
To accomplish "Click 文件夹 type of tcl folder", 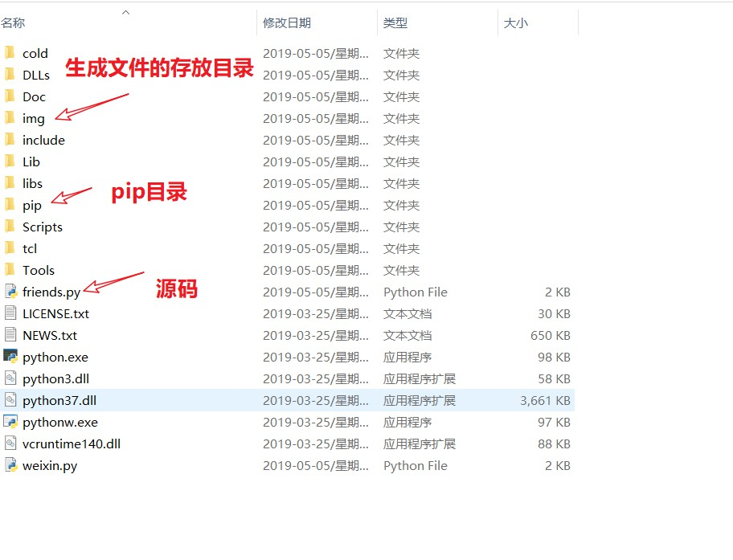I will [401, 249].
